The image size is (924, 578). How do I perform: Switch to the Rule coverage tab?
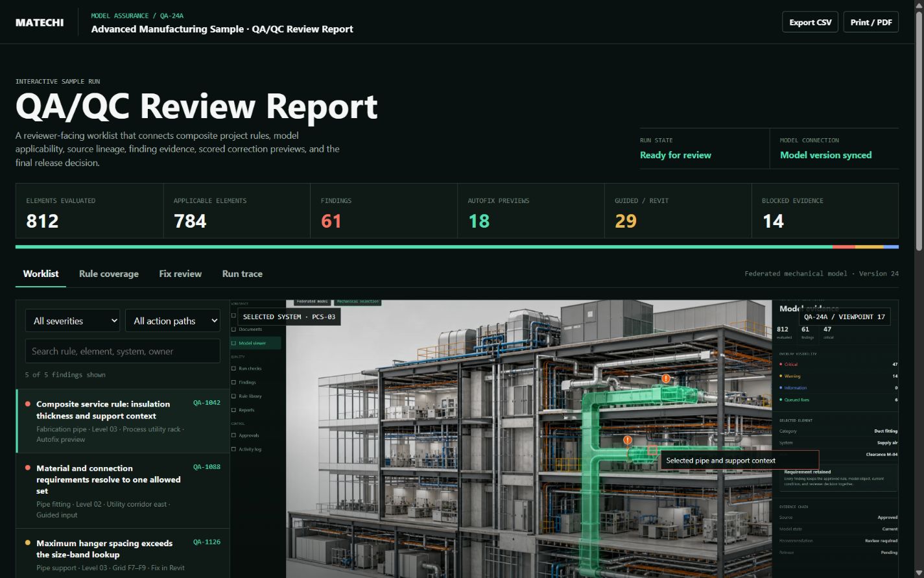click(x=109, y=274)
